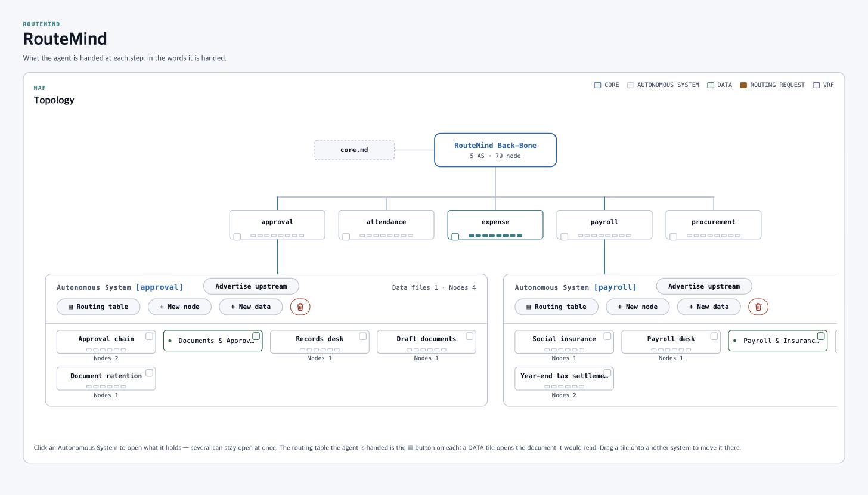Select the Draft documents tile
Screen dimensions: 868x495
[x=426, y=342]
